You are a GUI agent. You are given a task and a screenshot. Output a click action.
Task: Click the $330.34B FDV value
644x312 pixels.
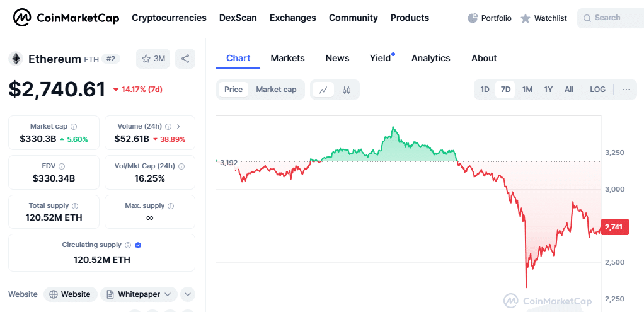tap(54, 178)
